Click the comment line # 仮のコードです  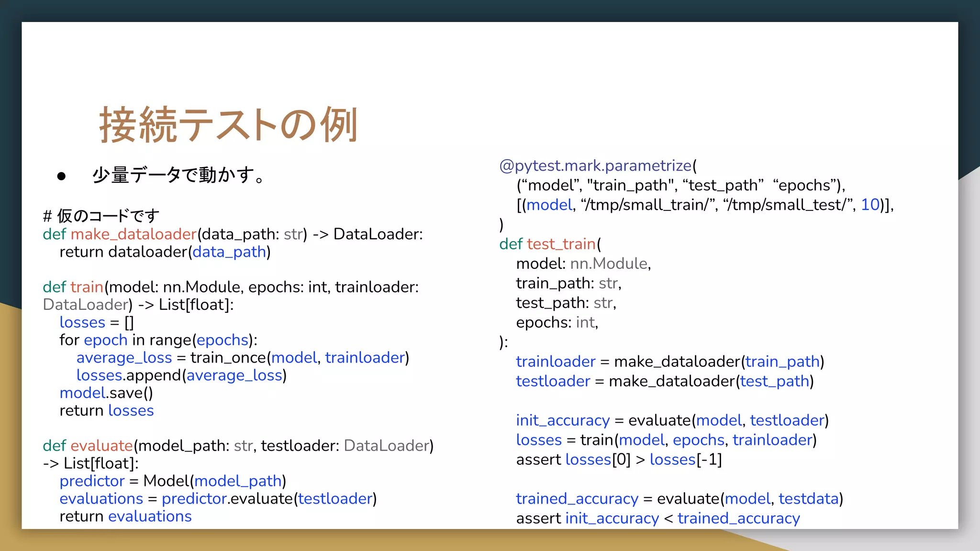click(x=101, y=216)
